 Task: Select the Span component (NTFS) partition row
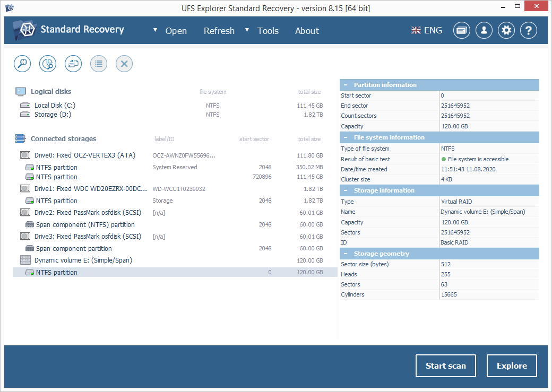click(x=175, y=224)
